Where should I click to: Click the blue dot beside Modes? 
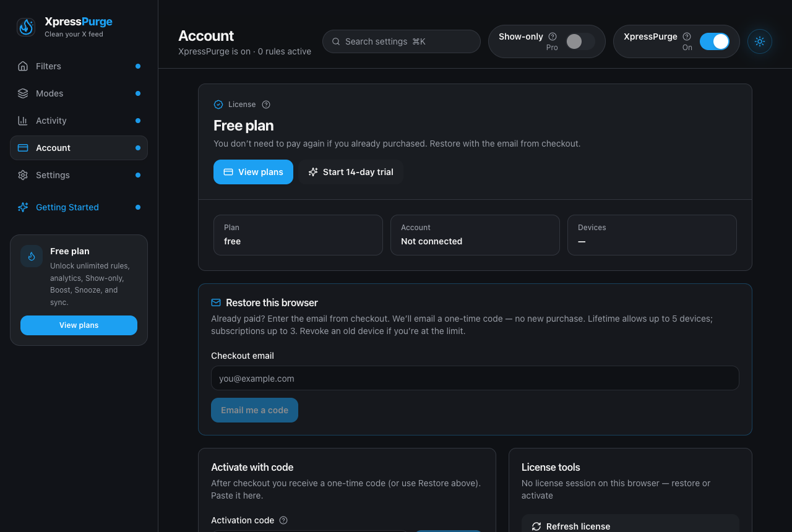(138, 93)
